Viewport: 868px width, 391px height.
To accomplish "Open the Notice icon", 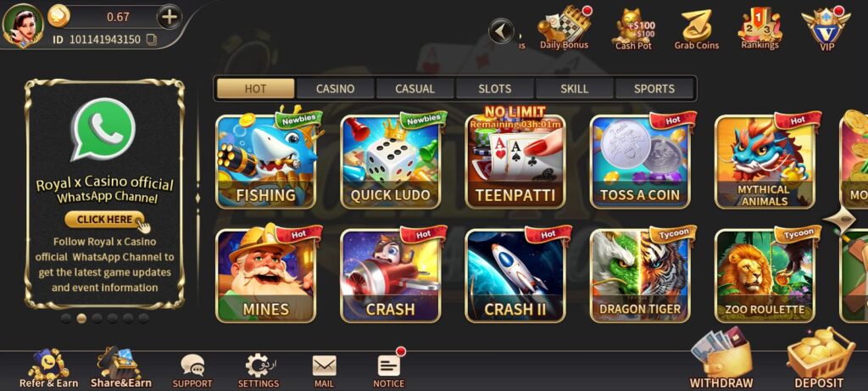I will tap(389, 370).
